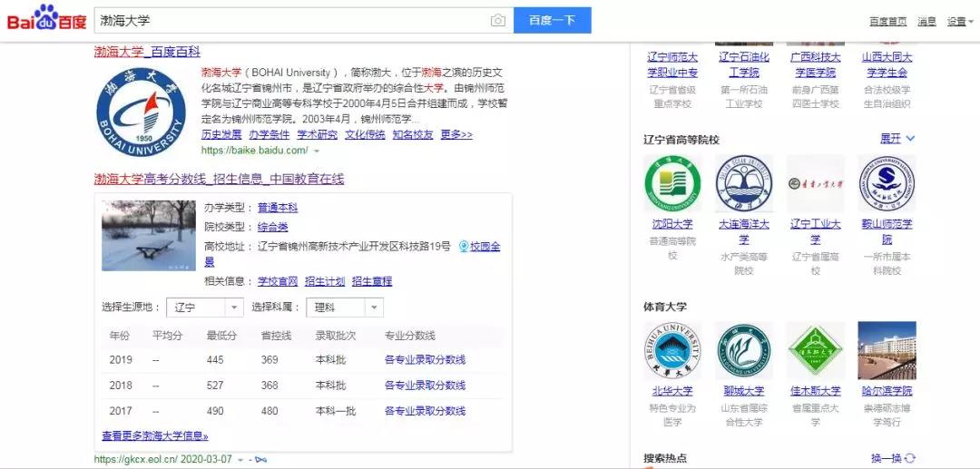
Task: Open the 选择科属 理科 dropdown
Action: [x=345, y=308]
